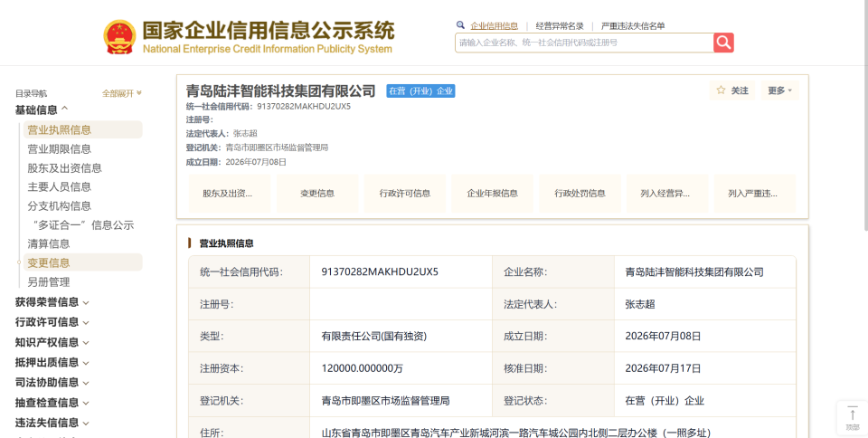The width and height of the screenshot is (868, 438).
Task: Focus the enterprise name search field
Action: click(x=584, y=43)
